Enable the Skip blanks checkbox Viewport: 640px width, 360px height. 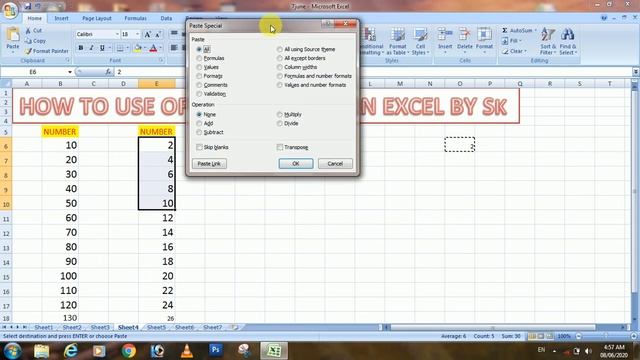click(x=199, y=147)
